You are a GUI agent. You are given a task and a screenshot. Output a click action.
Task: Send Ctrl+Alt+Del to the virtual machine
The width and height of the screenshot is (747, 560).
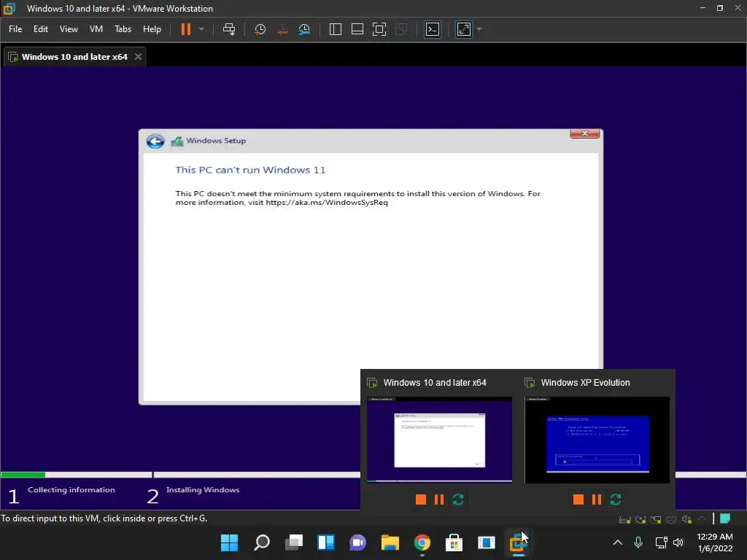click(229, 29)
